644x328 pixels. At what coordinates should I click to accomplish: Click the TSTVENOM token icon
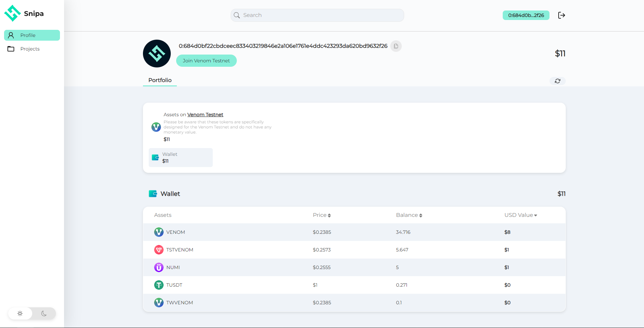point(159,250)
